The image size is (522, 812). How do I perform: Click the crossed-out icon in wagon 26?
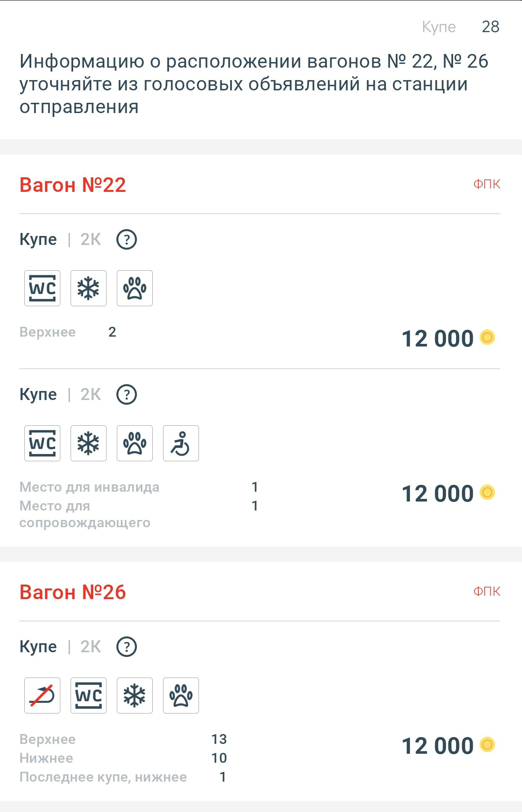coord(42,696)
